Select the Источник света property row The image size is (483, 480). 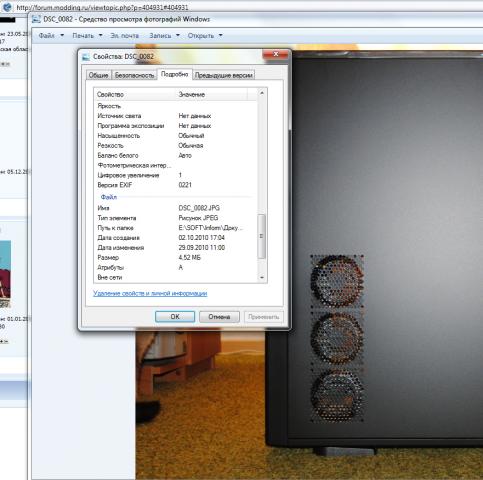(176, 116)
